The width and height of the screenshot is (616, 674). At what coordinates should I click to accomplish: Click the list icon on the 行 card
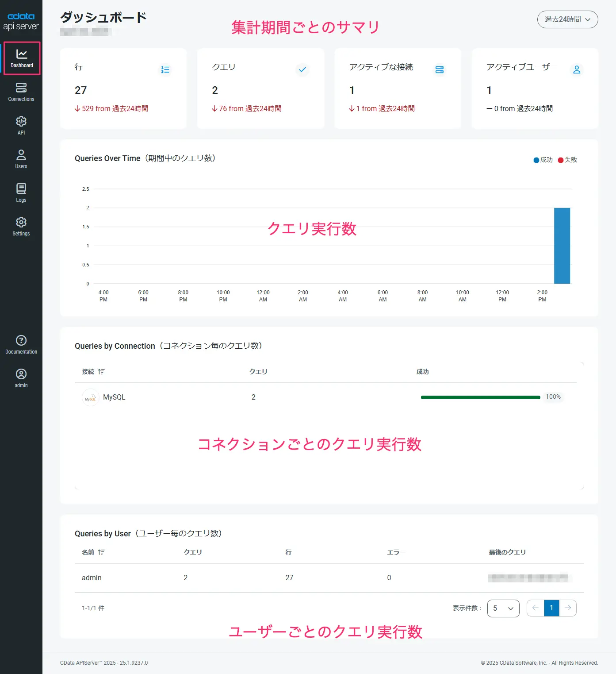(165, 69)
